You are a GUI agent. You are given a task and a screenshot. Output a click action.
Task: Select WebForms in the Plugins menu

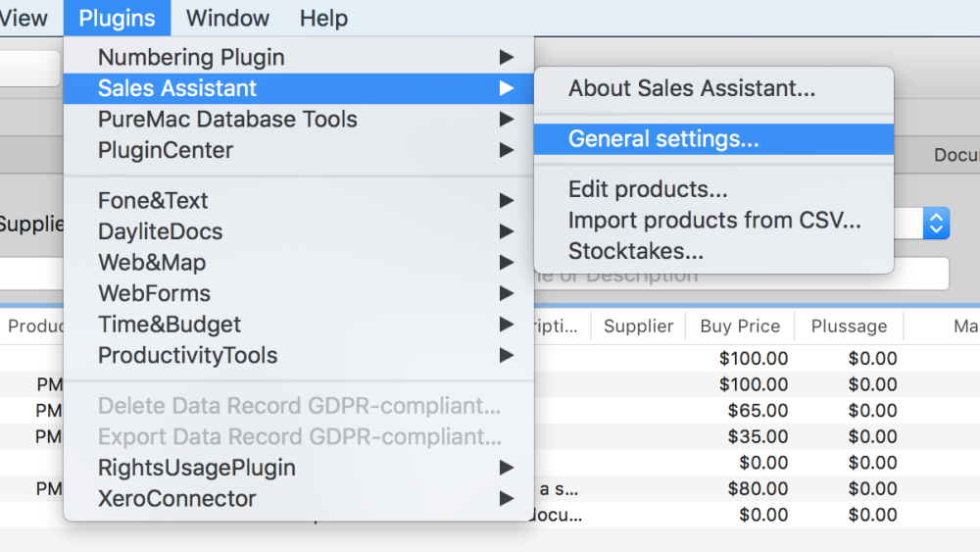click(x=154, y=293)
